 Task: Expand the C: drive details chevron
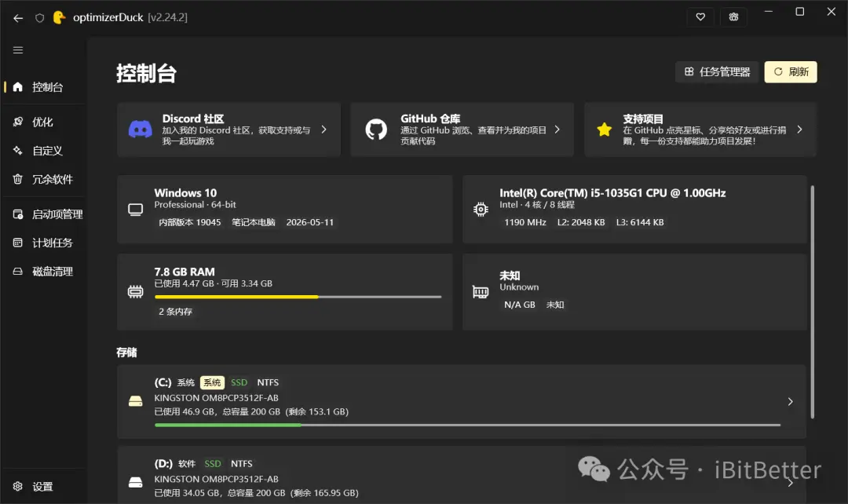pyautogui.click(x=790, y=402)
